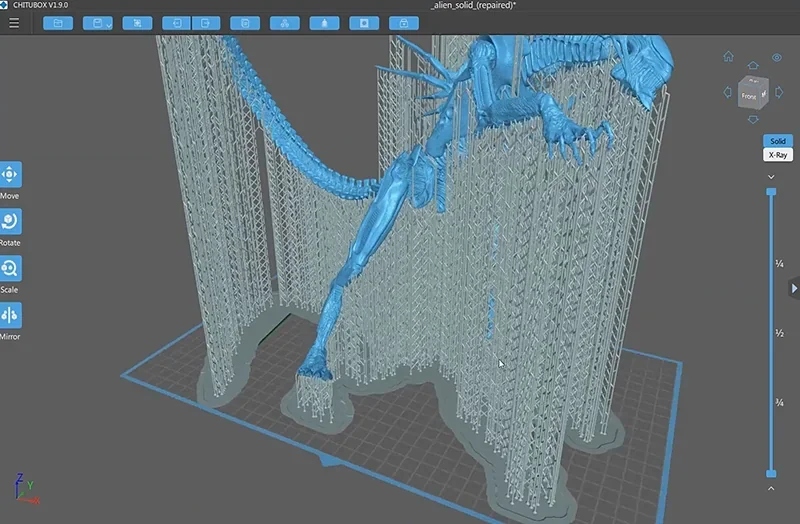Select the Move tool
800x524 pixels.
pos(10,174)
